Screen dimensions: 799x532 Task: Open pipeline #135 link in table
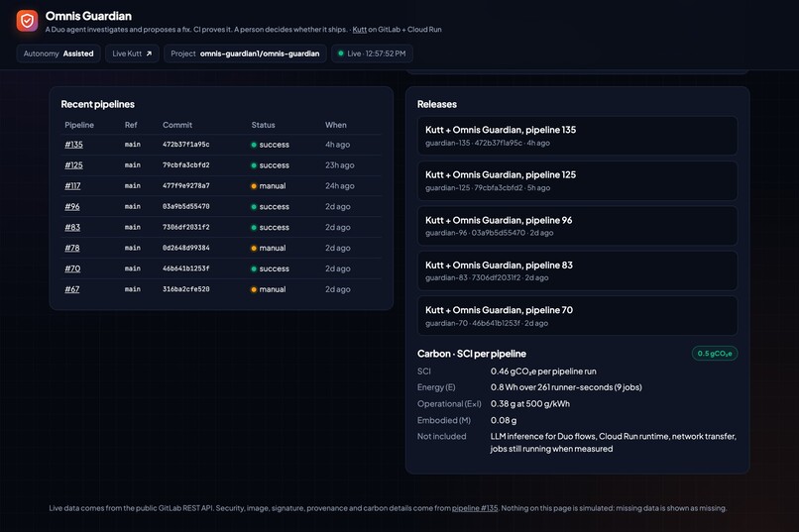(74, 145)
